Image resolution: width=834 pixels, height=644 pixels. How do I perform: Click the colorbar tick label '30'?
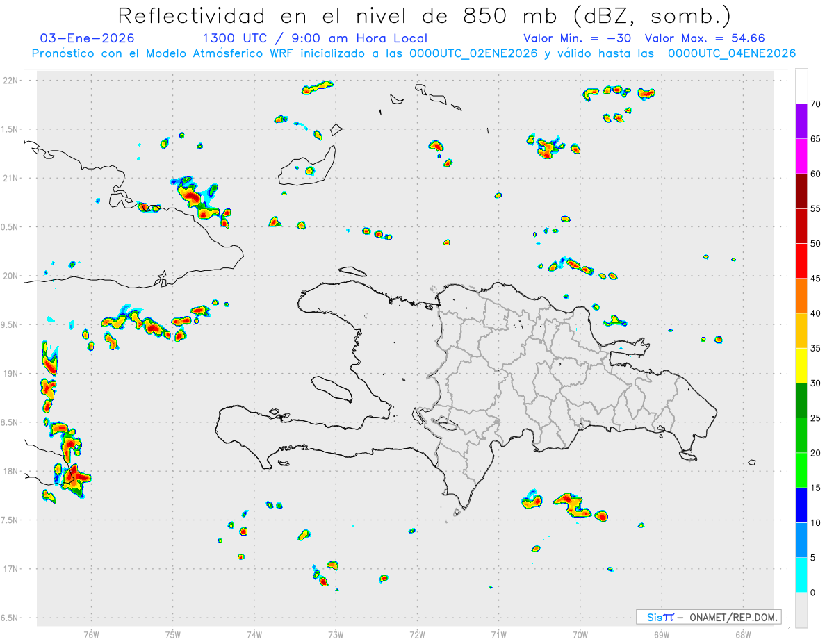[x=815, y=383]
